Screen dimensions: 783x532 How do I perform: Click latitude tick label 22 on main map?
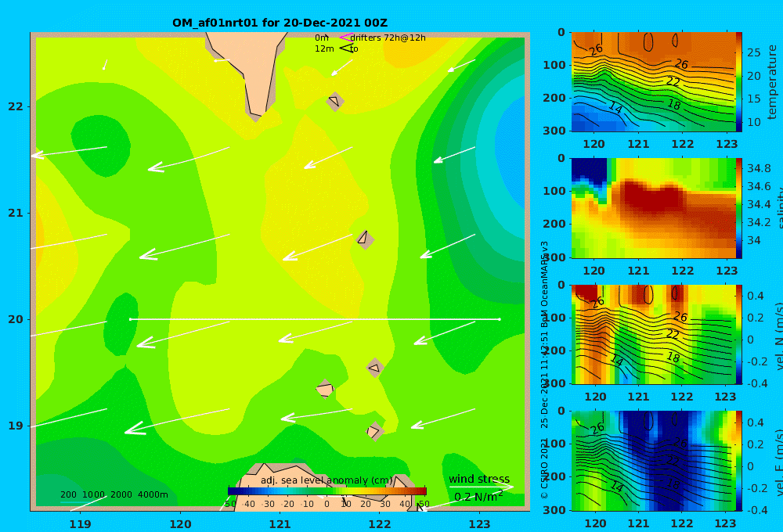pyautogui.click(x=16, y=106)
